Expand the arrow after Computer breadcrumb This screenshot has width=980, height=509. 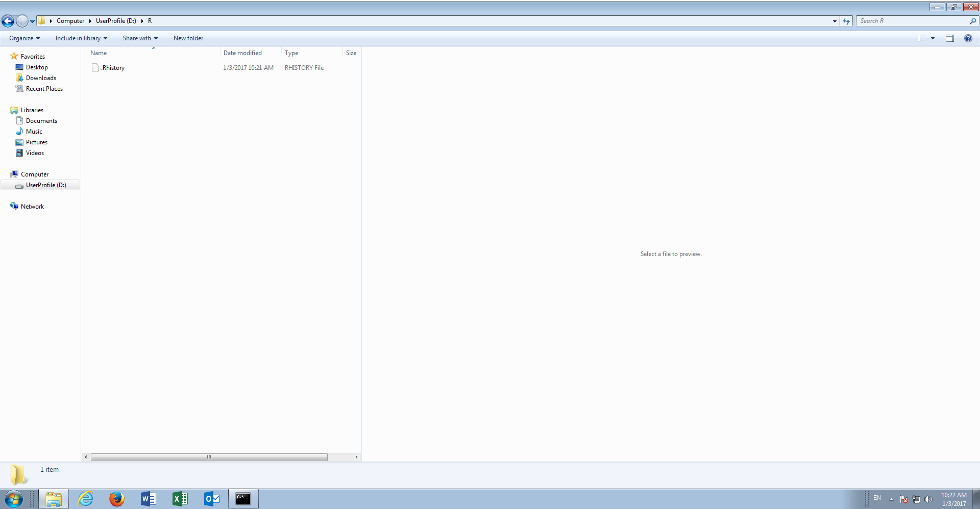click(x=90, y=21)
